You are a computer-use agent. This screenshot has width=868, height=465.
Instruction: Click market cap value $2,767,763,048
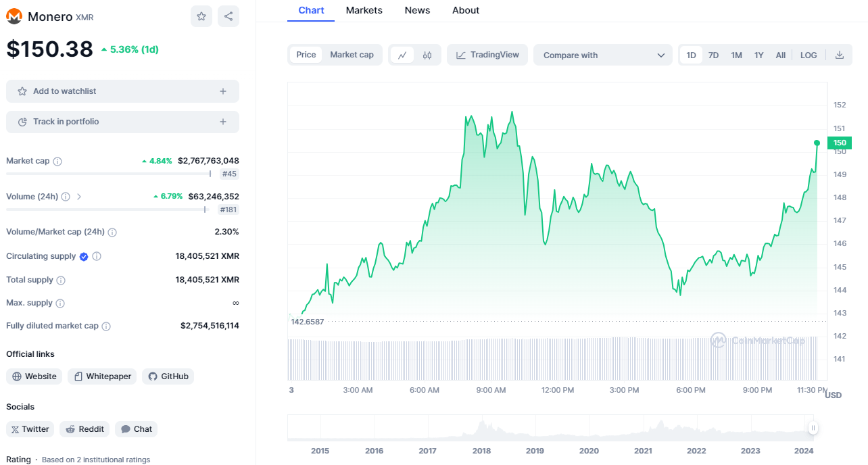click(x=208, y=161)
